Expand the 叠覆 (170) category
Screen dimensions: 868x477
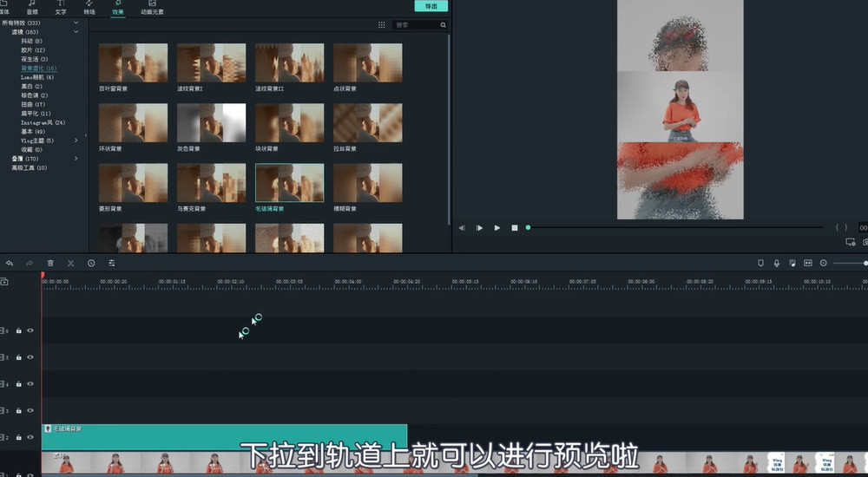[76, 159]
